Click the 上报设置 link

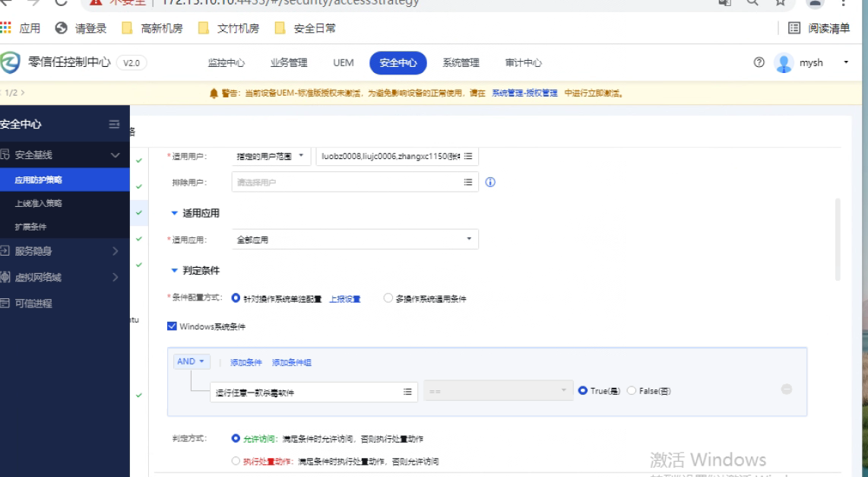(x=344, y=299)
